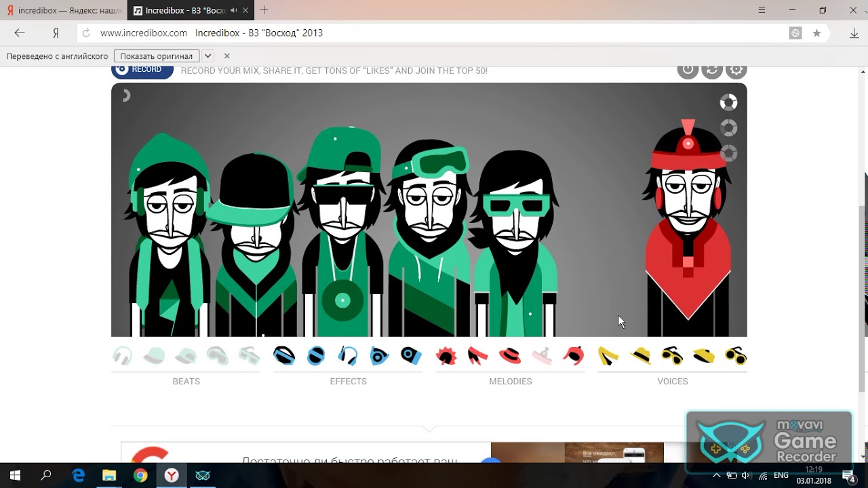The width and height of the screenshot is (868, 488).
Task: Choose the red brimmed hat melody icon
Action: [510, 355]
